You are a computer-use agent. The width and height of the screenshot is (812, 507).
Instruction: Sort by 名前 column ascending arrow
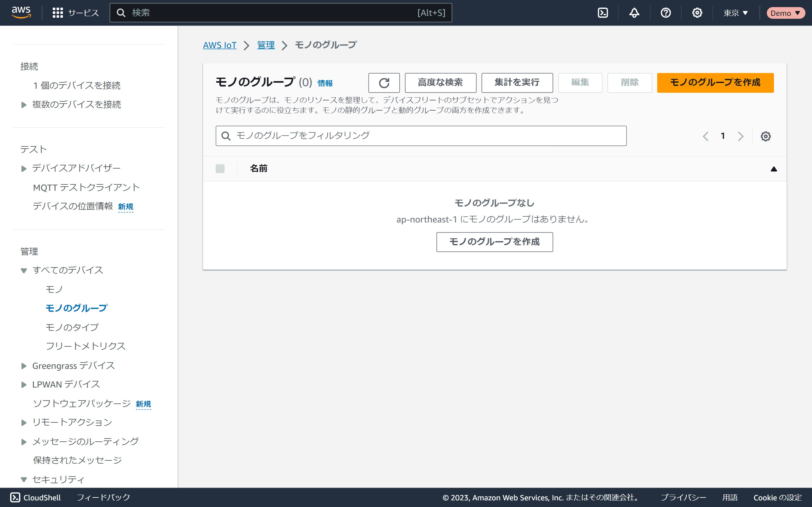[x=773, y=169]
